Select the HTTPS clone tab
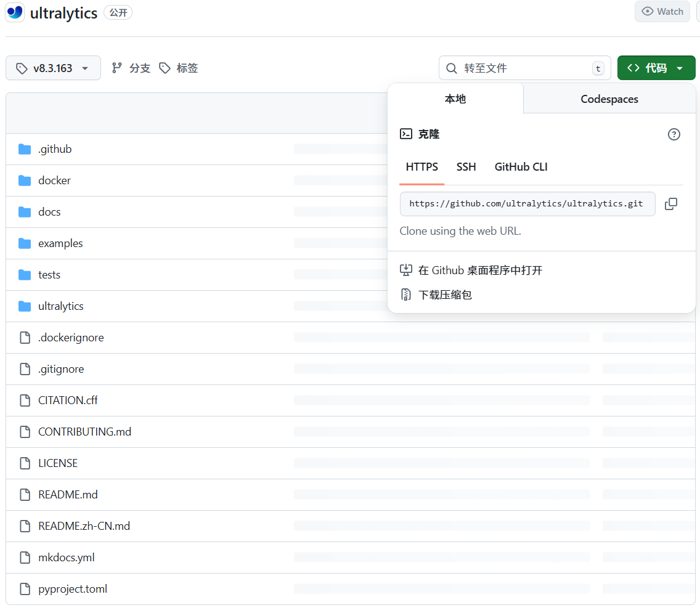700x613 pixels. click(x=422, y=167)
